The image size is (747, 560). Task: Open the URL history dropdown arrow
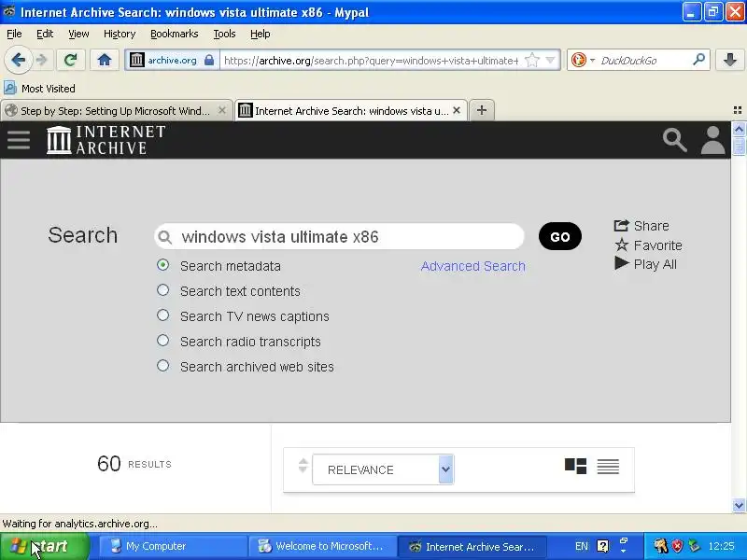pyautogui.click(x=550, y=60)
